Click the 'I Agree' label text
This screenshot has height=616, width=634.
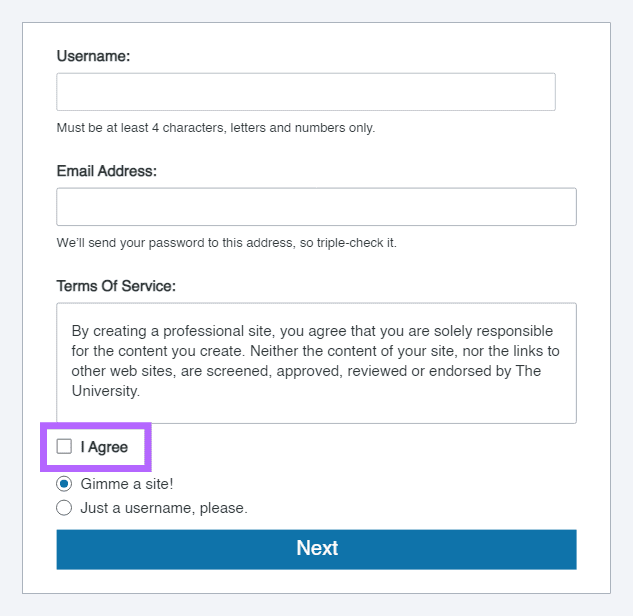pos(104,447)
